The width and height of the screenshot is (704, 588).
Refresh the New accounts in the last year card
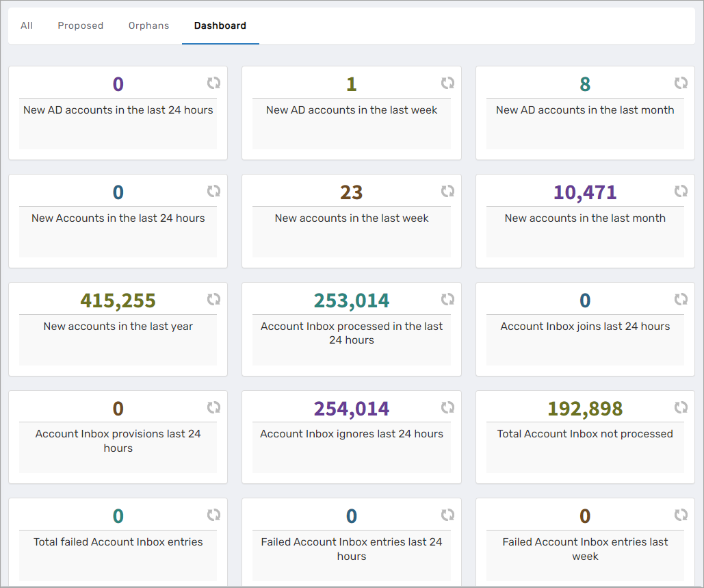pyautogui.click(x=213, y=298)
